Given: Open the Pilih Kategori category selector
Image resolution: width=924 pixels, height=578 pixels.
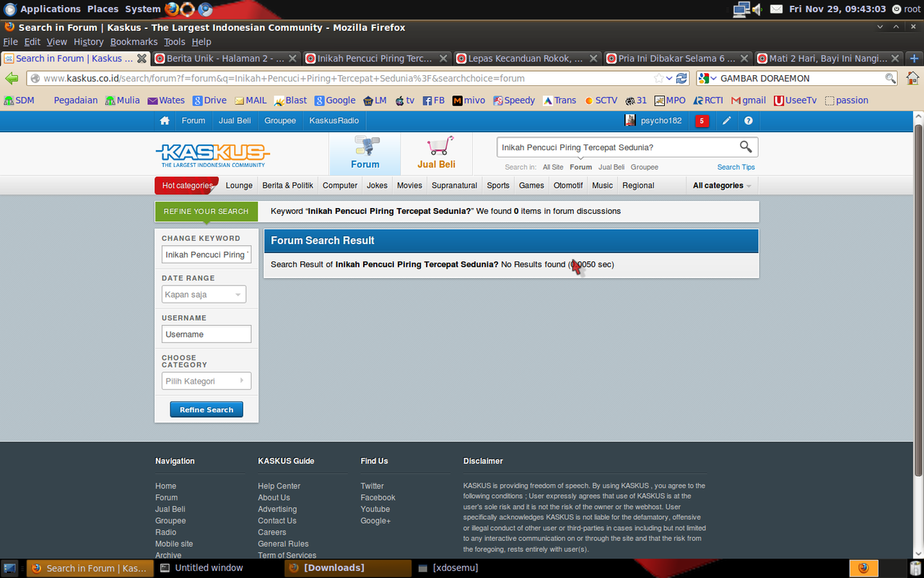Looking at the screenshot, I should (x=206, y=381).
